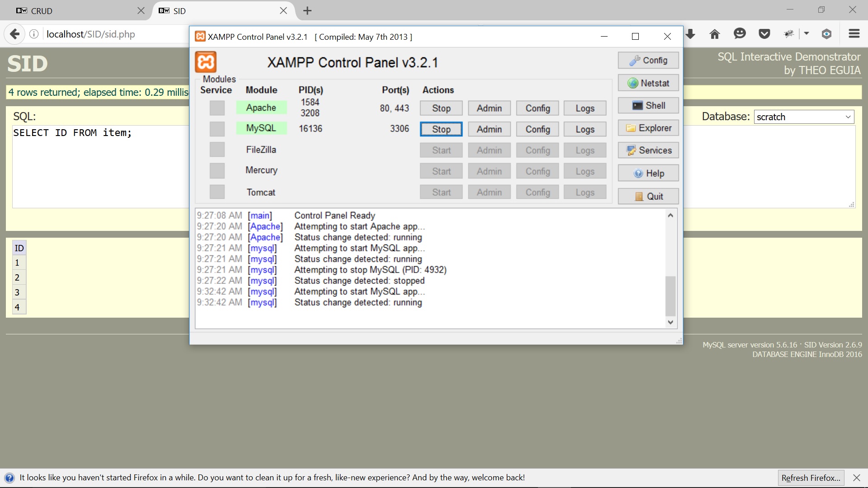Open Config via the wrench icon
Image resolution: width=868 pixels, height=488 pixels.
635,60
